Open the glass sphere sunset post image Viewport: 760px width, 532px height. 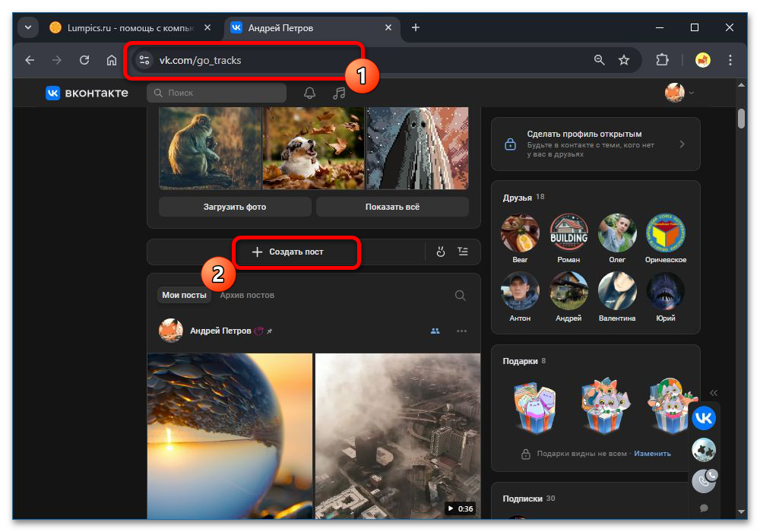pyautogui.click(x=230, y=436)
